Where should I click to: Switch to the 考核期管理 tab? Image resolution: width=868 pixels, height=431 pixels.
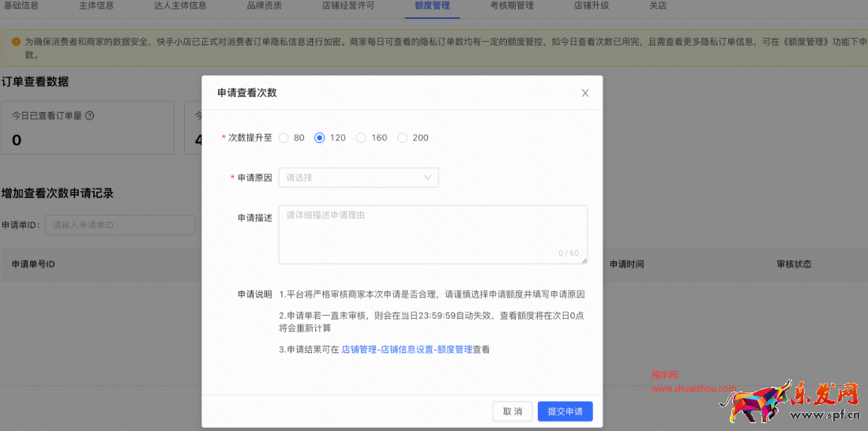click(512, 6)
